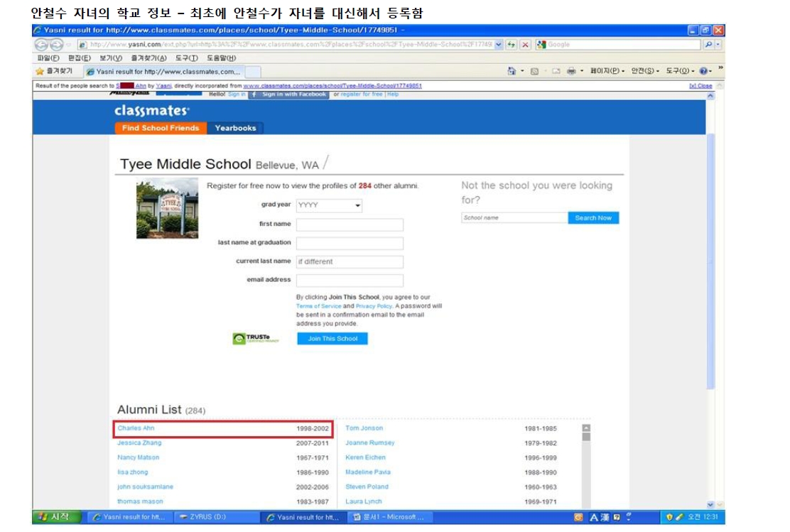Open the 보기(V) menu

pyautogui.click(x=110, y=58)
